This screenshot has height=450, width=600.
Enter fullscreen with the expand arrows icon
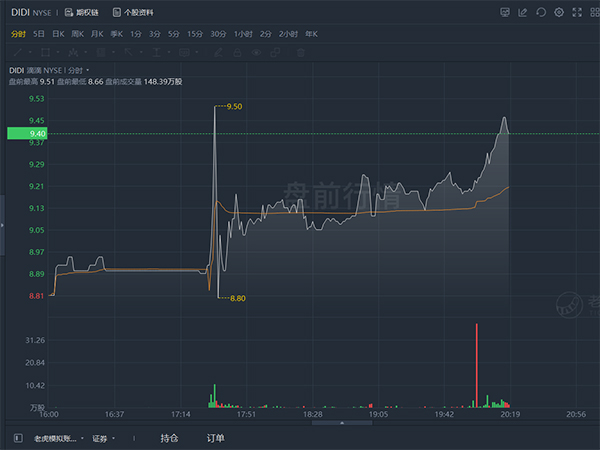coord(577,12)
